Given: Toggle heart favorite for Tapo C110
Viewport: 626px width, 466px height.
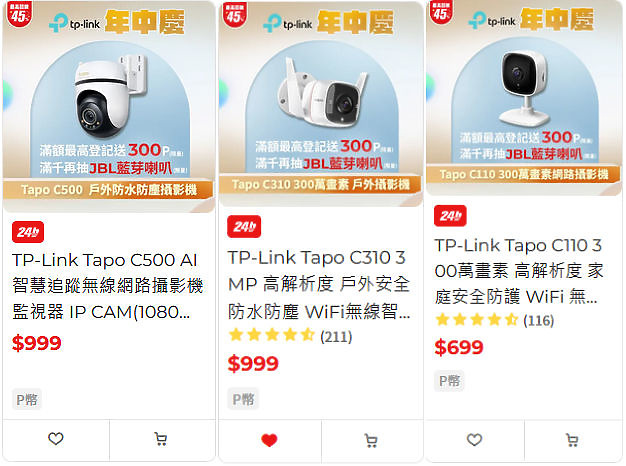Looking at the screenshot, I should pos(474,440).
